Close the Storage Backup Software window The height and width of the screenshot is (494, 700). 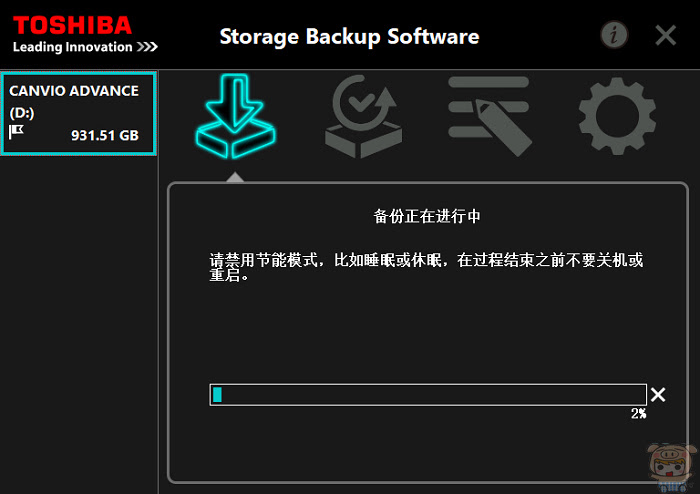click(665, 35)
